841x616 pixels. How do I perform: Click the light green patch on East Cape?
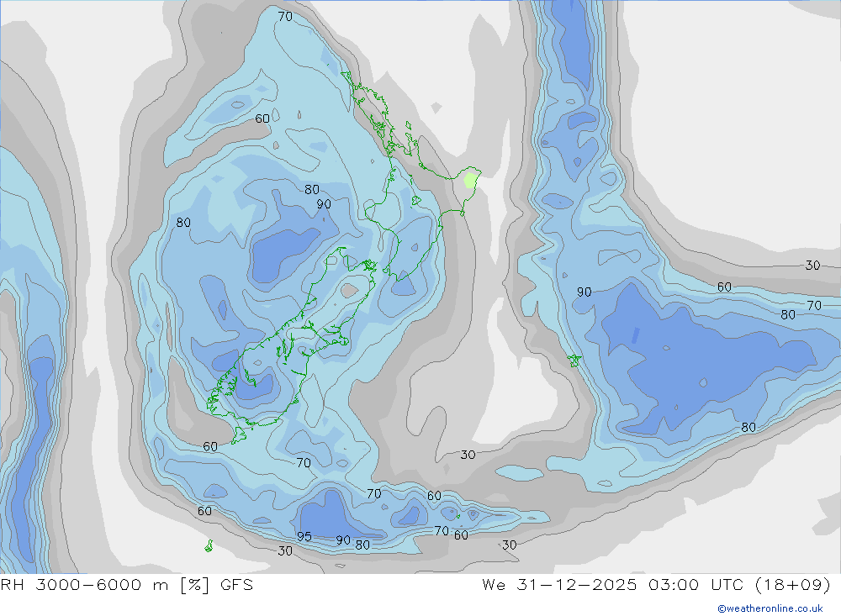470,180
